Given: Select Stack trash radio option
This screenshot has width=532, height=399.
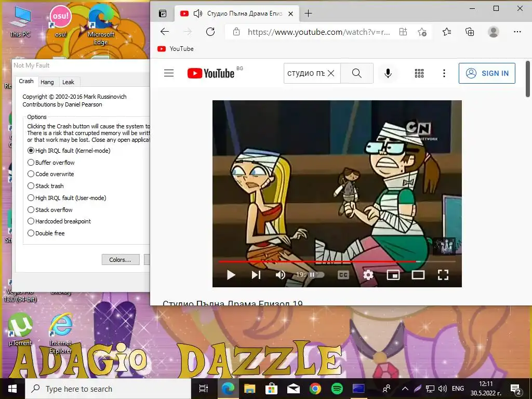Looking at the screenshot, I should pos(46,186).
